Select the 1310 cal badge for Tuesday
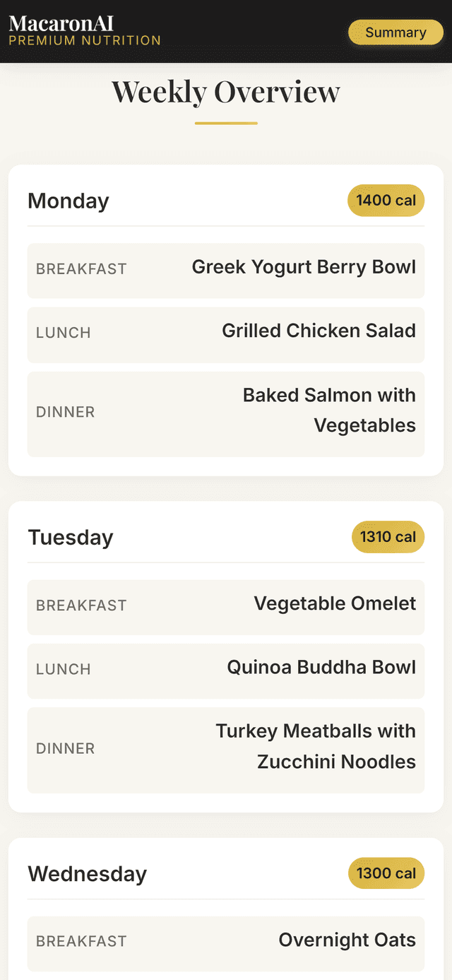This screenshot has width=452, height=980. tap(388, 537)
